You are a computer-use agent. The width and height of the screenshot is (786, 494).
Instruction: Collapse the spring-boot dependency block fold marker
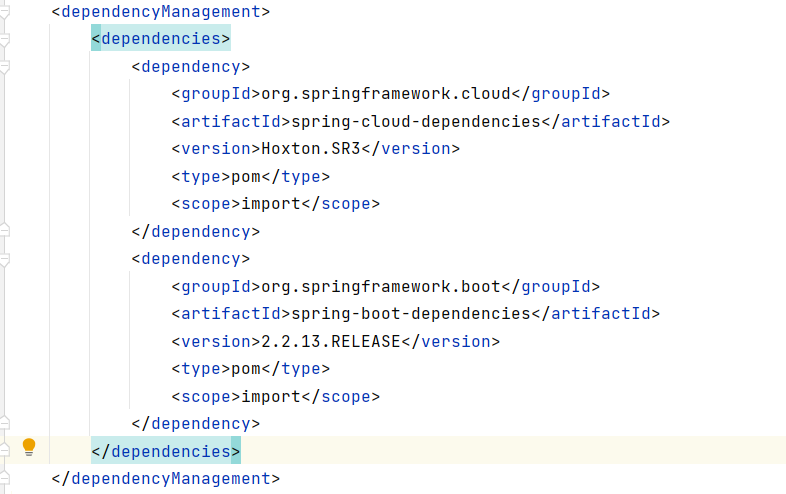(4, 259)
